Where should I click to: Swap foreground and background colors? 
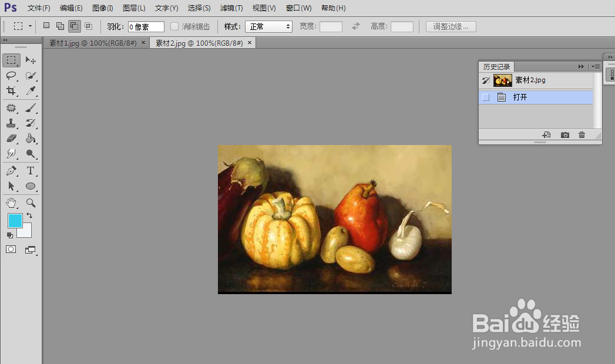pos(29,215)
